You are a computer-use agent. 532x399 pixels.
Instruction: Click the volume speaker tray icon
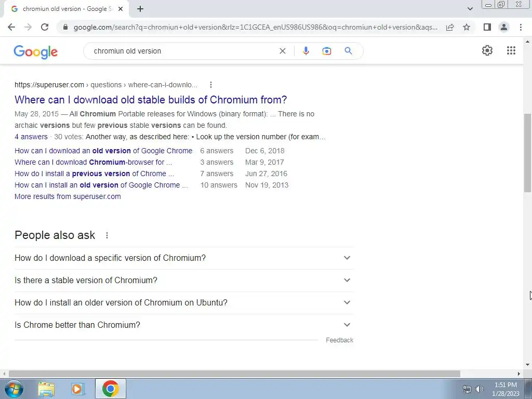pos(480,389)
